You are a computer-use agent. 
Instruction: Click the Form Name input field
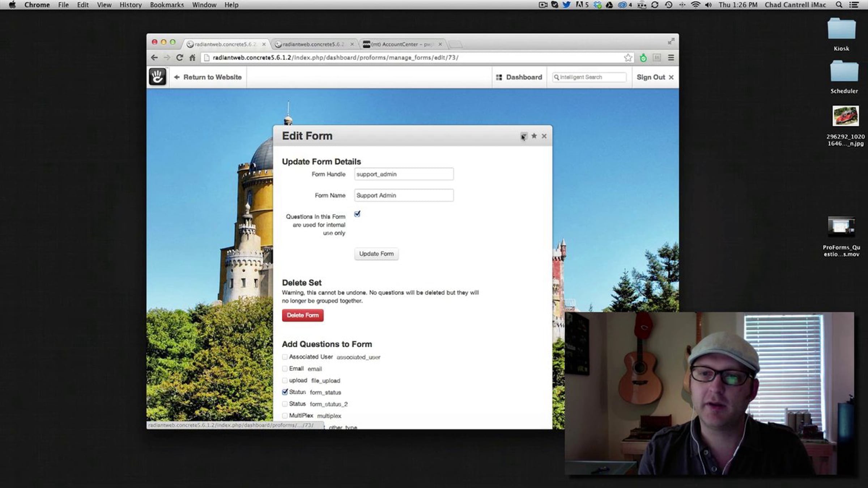click(x=404, y=195)
